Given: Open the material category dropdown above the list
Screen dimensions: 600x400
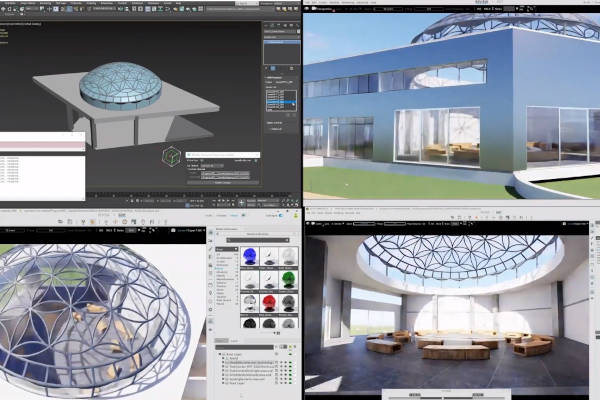Looking at the screenshot, I should [227, 249].
